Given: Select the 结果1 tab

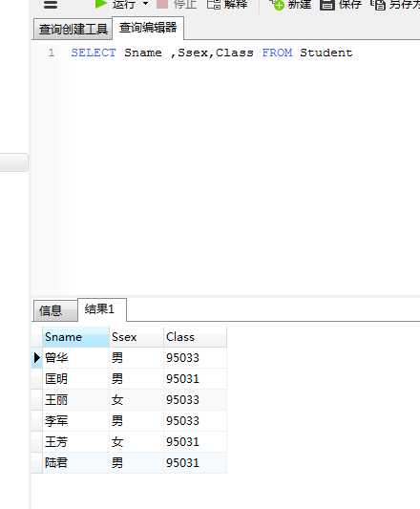Looking at the screenshot, I should point(102,309).
